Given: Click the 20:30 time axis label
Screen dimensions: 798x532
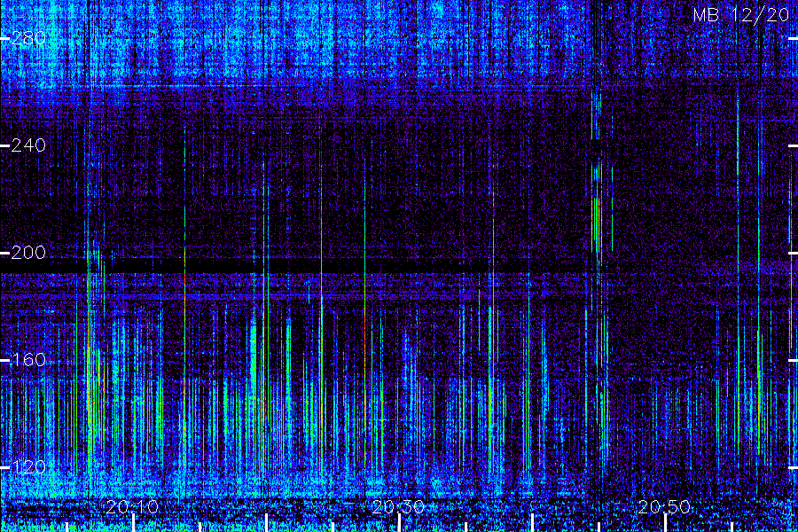Looking at the screenshot, I should pyautogui.click(x=398, y=507).
